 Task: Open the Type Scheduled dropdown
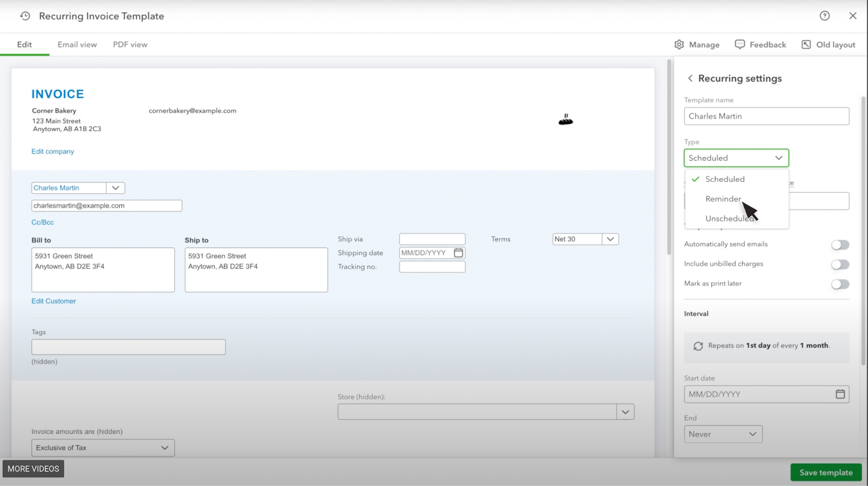736,158
